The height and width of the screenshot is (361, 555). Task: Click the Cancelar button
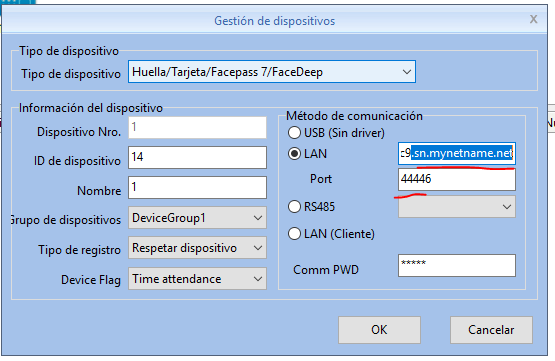point(491,330)
